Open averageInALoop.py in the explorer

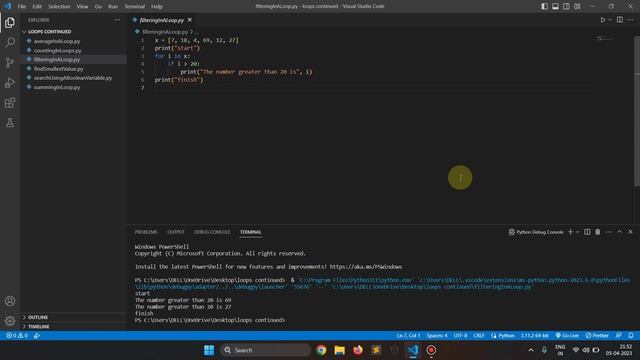tap(57, 41)
